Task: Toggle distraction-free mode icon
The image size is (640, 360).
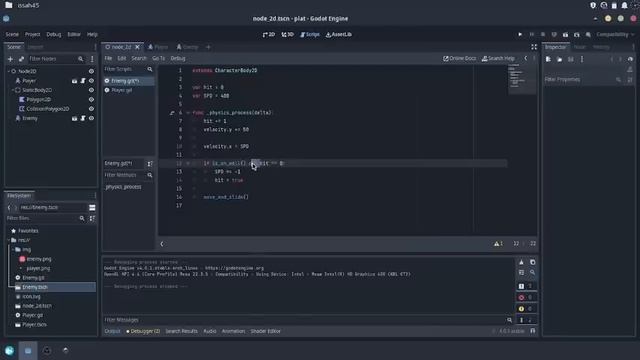Action: click(x=534, y=47)
